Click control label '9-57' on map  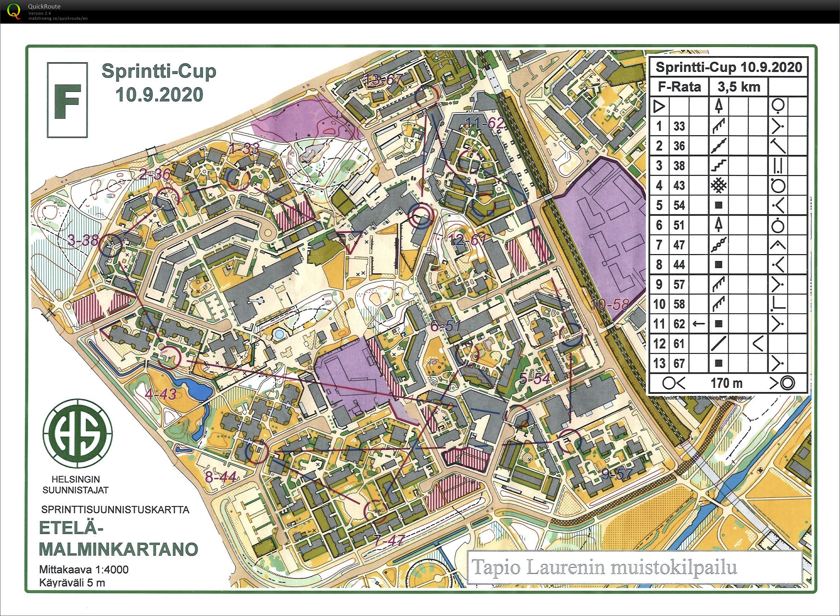617,474
